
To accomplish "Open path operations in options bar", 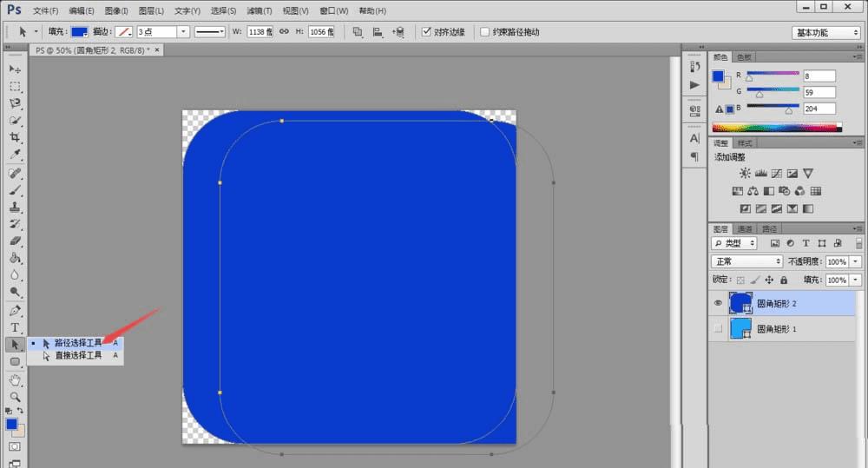I will point(358,32).
